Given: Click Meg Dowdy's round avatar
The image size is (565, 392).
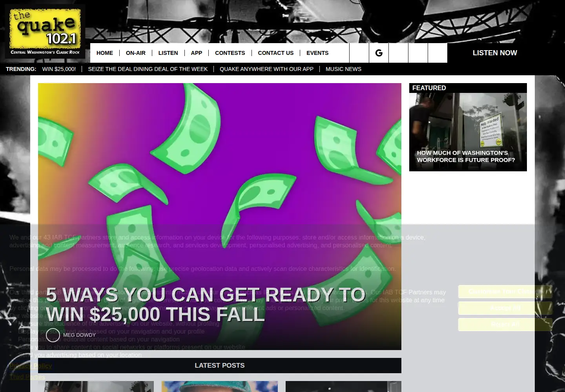Looking at the screenshot, I should coord(53,335).
